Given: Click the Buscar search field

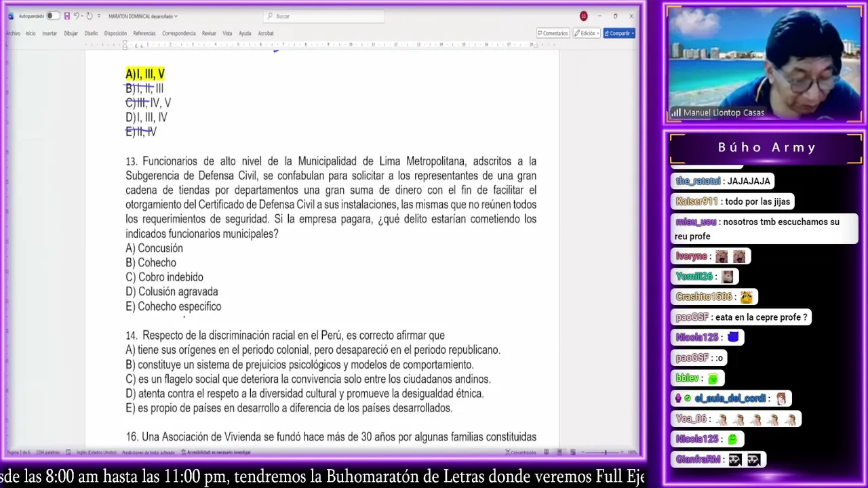Looking at the screenshot, I should (323, 16).
